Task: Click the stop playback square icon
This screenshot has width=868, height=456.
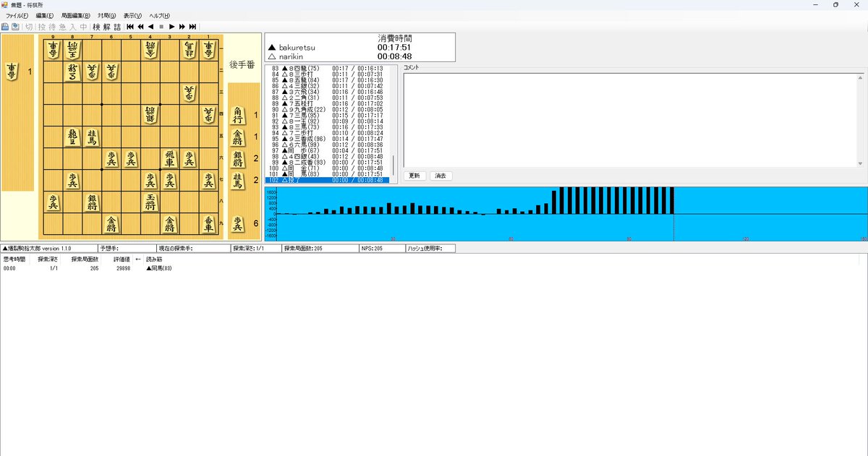Action: (x=161, y=27)
